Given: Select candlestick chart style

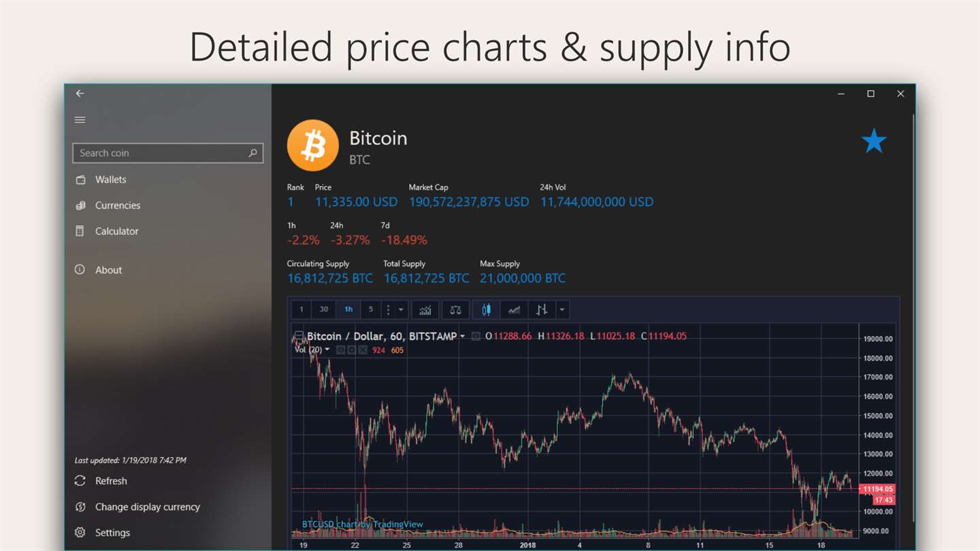Looking at the screenshot, I should pos(486,310).
